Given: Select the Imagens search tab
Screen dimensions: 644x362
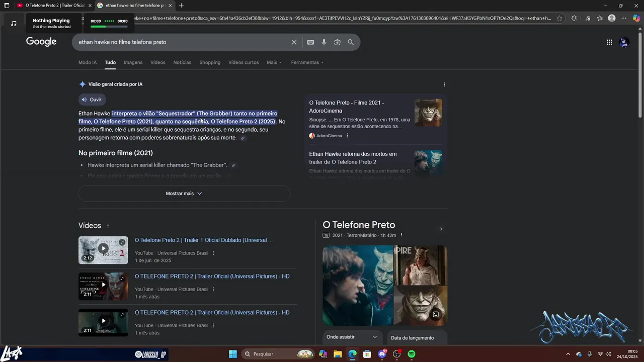Looking at the screenshot, I should point(133,62).
